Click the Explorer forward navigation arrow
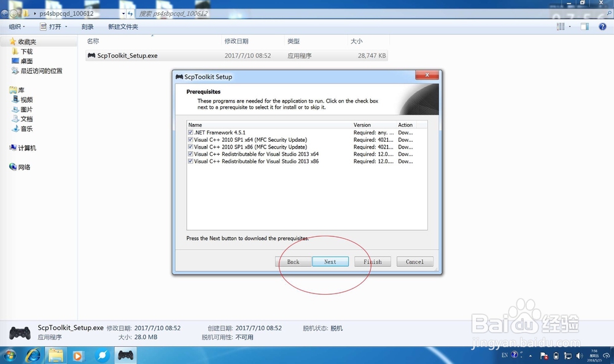The image size is (614, 364). pos(14,14)
